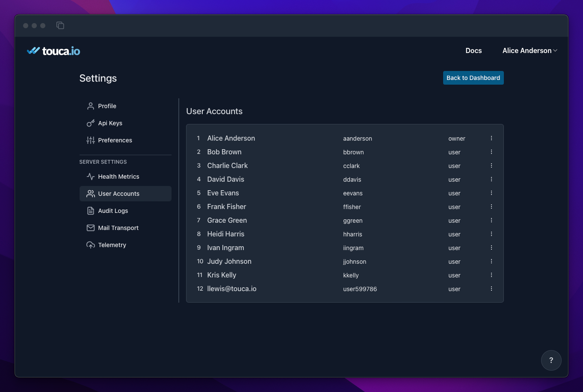583x392 pixels.
Task: Open actions menu for llewis@touca.io
Action: coord(491,289)
